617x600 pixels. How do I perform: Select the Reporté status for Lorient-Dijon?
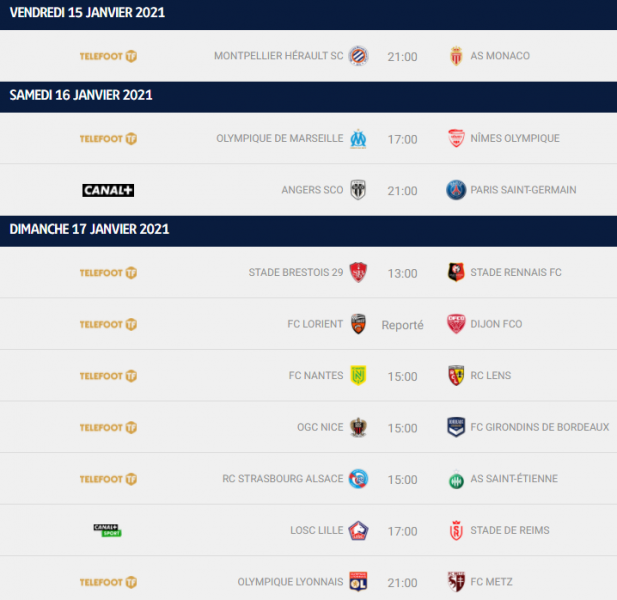tap(402, 325)
